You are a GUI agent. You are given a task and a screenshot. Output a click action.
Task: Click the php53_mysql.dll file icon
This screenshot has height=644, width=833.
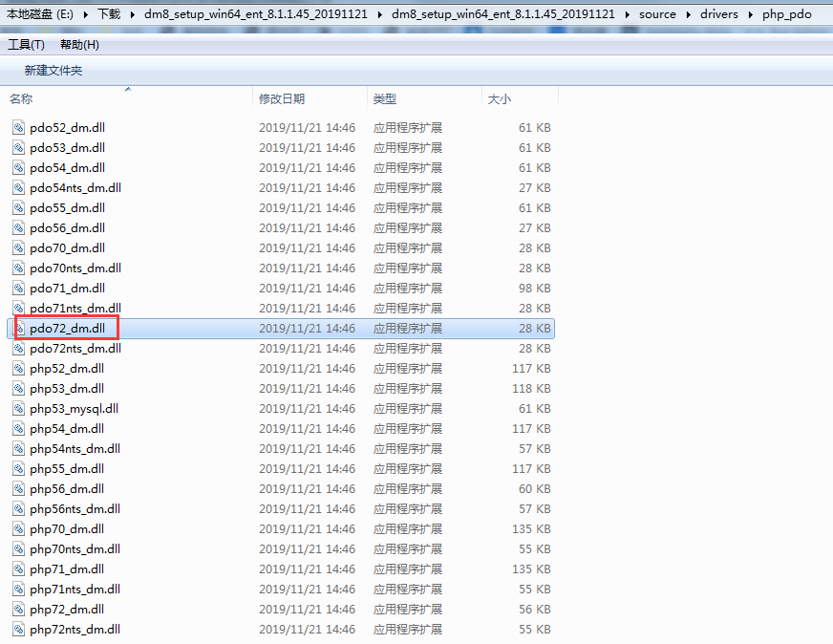[x=18, y=409]
